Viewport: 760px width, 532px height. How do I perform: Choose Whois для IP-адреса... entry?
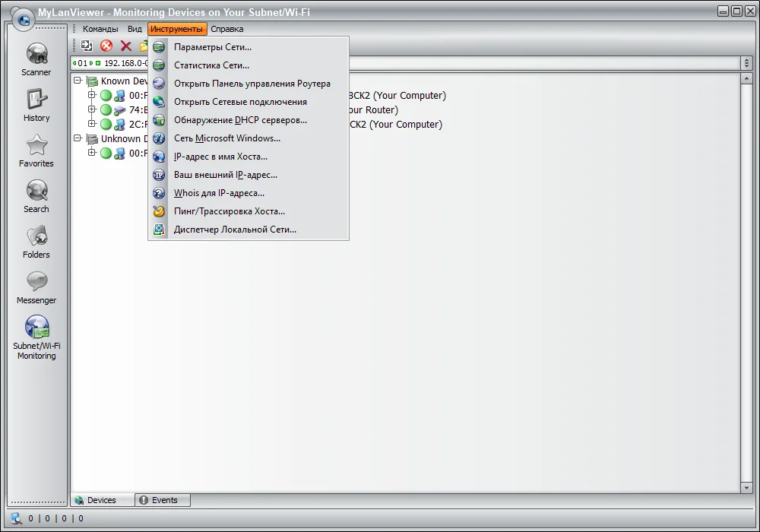pos(249,193)
